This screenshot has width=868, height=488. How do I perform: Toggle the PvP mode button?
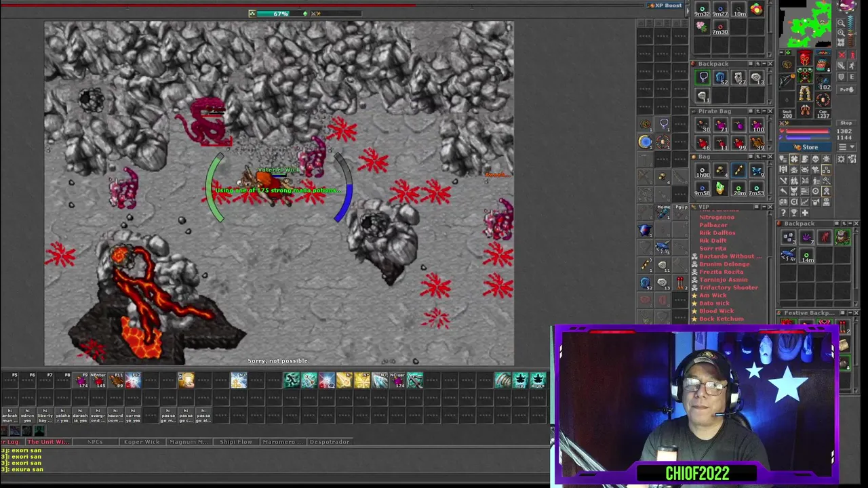pos(846,90)
